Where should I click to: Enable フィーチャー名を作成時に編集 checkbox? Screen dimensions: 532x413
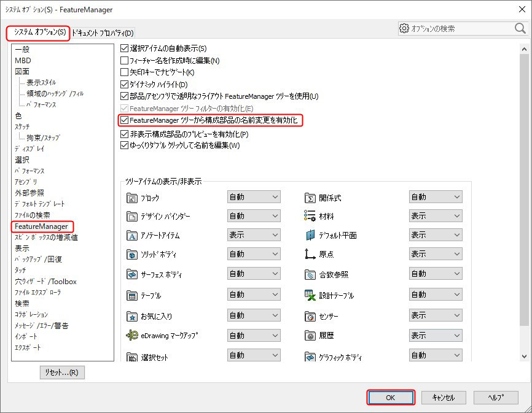point(125,61)
